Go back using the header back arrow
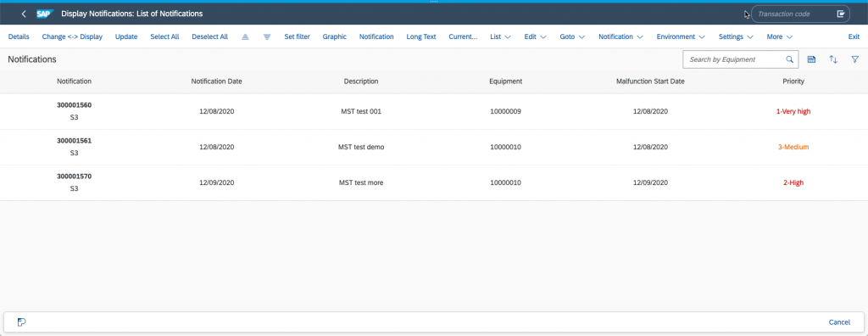 (x=23, y=14)
